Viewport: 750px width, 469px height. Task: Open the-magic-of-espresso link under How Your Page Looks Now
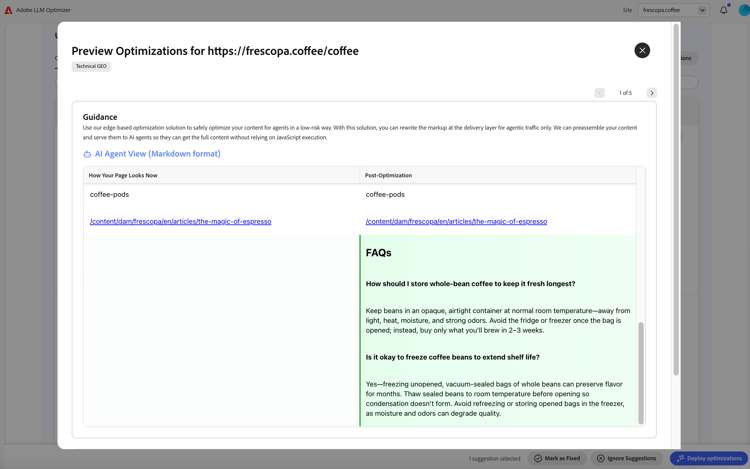pyautogui.click(x=180, y=221)
